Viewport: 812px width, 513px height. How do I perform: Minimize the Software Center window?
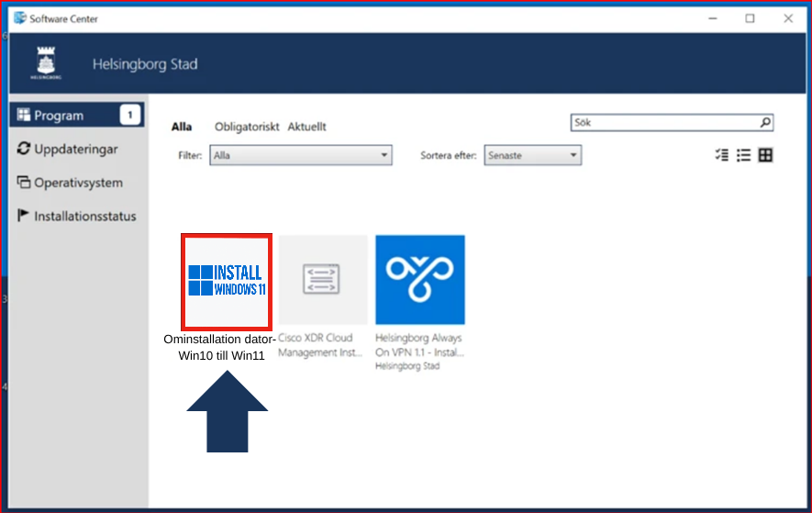(x=713, y=18)
